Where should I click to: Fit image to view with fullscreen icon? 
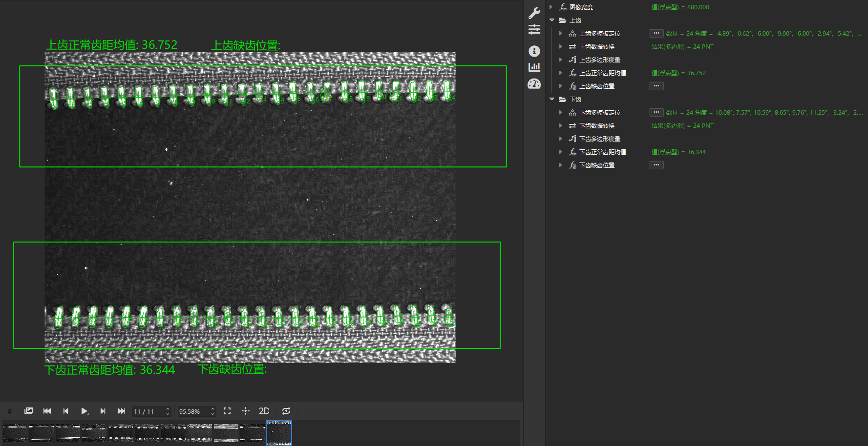point(227,411)
